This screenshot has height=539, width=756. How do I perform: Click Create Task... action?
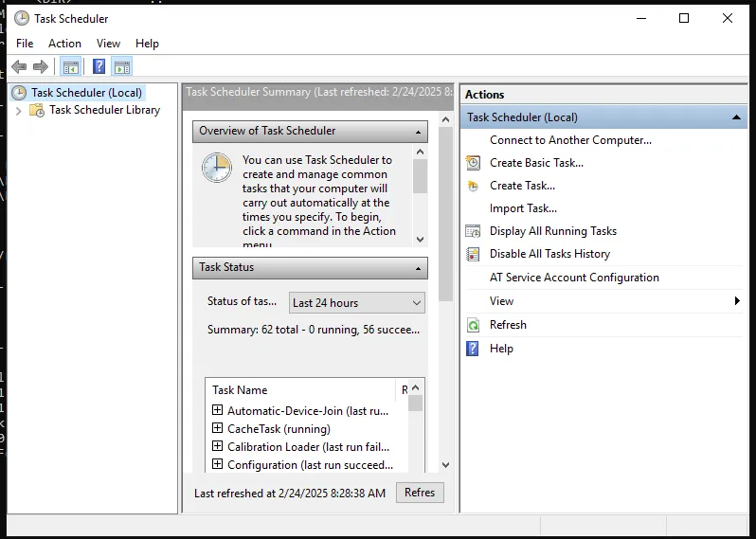pos(522,186)
